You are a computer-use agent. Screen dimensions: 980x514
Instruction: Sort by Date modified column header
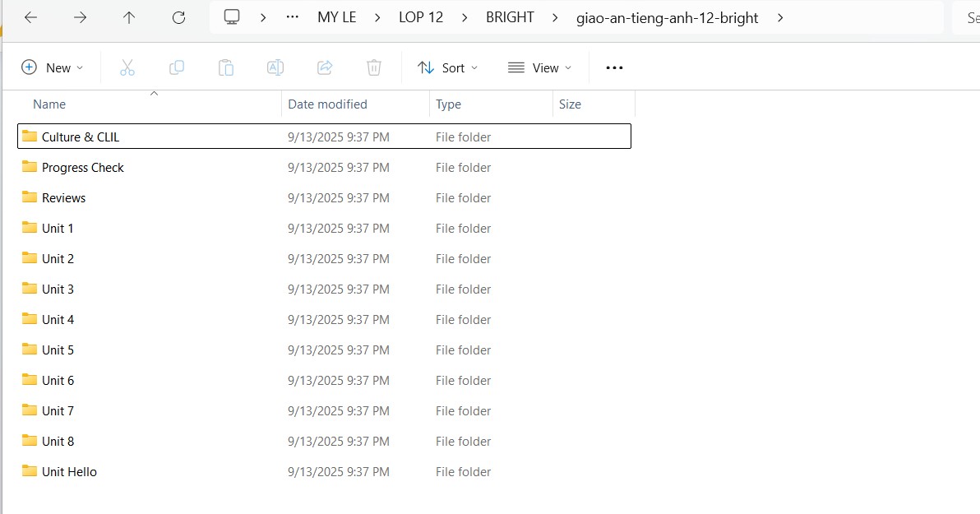point(327,104)
